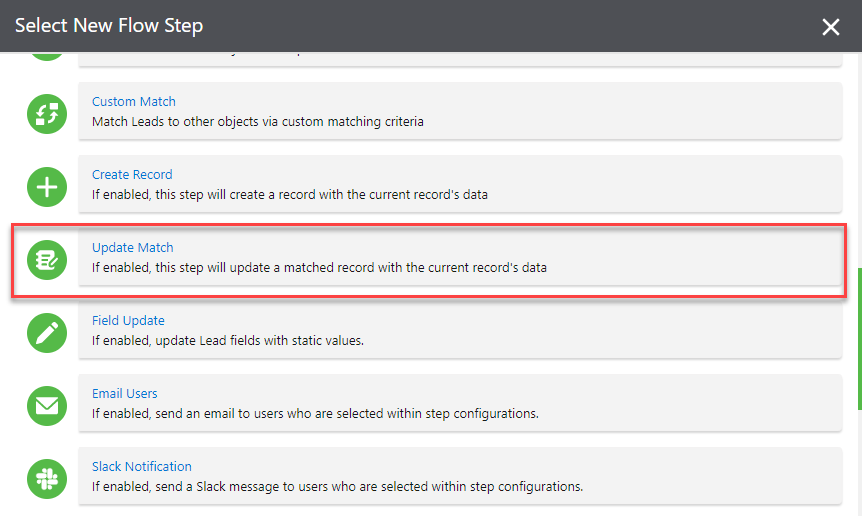Click the 'Match Leads to other objects' description
This screenshot has height=516, width=862.
click(x=258, y=122)
